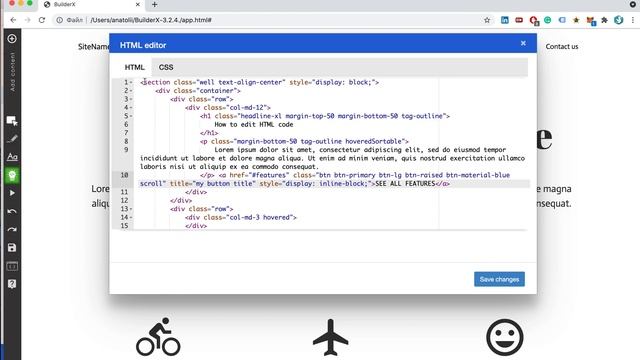Screen dimensions: 640x360
Task: Click the airplane icon on the page
Action: pyautogui.click(x=331, y=338)
